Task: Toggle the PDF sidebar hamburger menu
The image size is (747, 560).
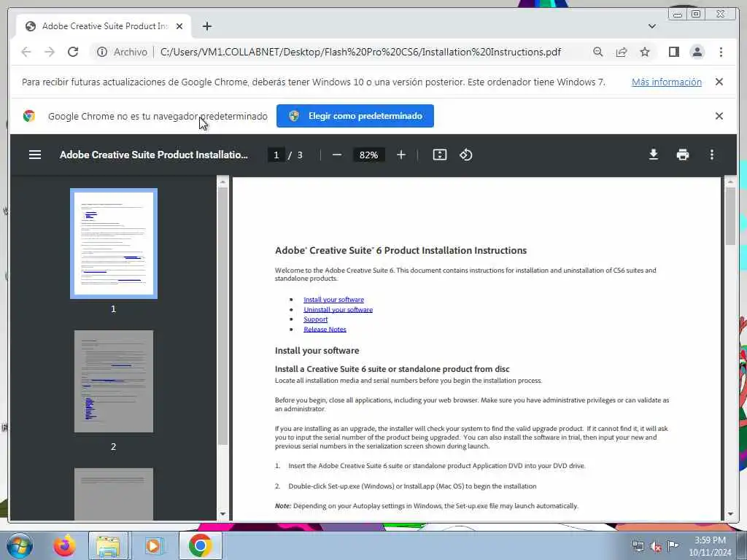Action: [35, 155]
